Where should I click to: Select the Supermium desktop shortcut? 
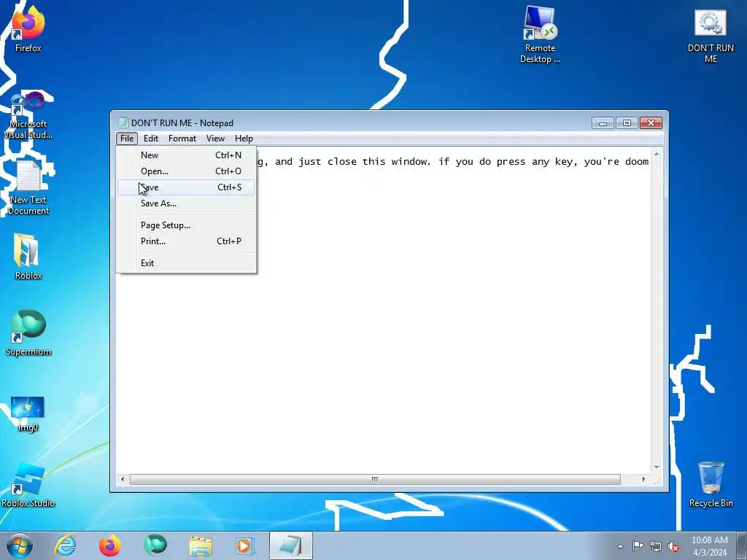tap(28, 332)
